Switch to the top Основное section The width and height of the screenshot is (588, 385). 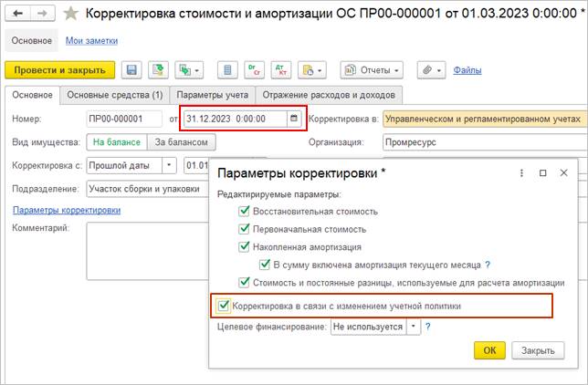pos(31,40)
